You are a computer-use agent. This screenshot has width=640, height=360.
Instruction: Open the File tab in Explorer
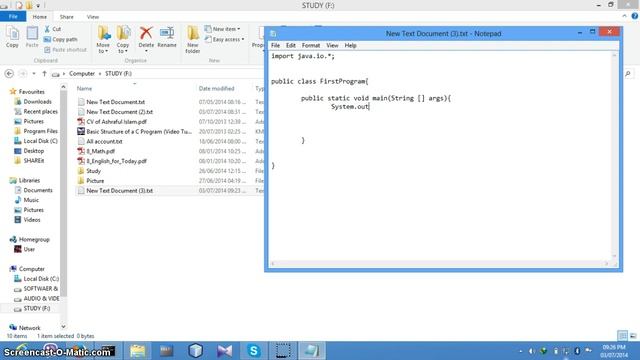[x=13, y=16]
